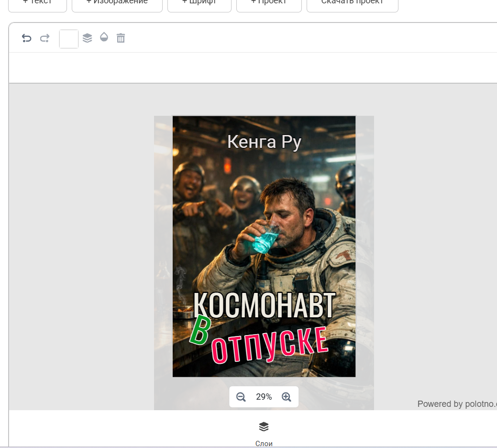The image size is (497, 448).
Task: Select the Кенга Ру author text
Action: click(265, 142)
